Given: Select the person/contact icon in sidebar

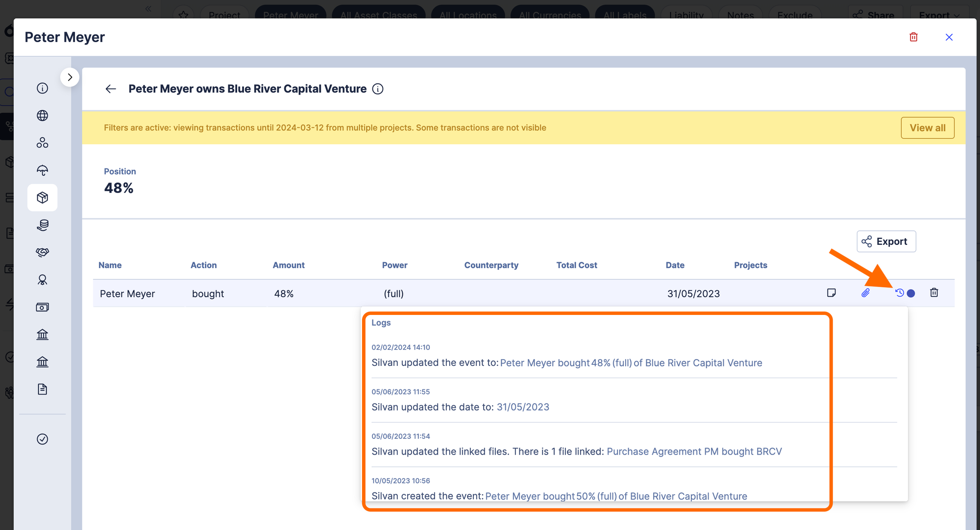Looking at the screenshot, I should click(x=43, y=279).
